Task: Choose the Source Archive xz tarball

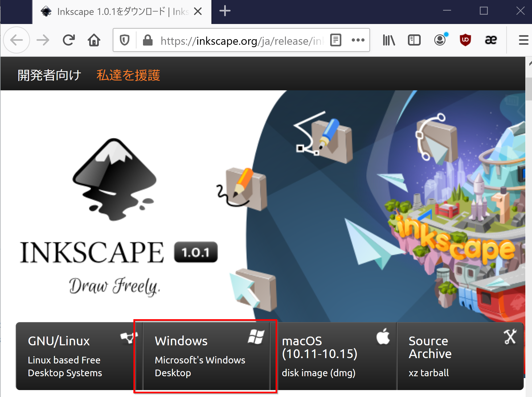Action: coord(460,356)
